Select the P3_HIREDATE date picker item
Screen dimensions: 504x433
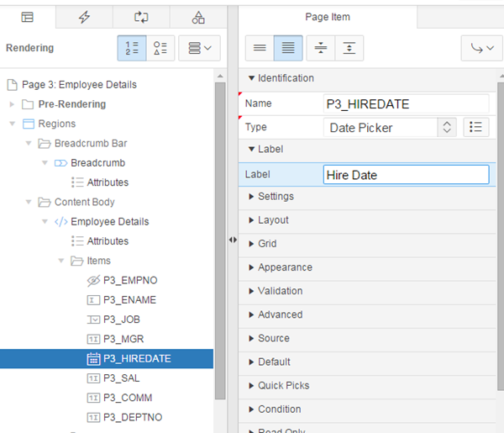pos(137,359)
